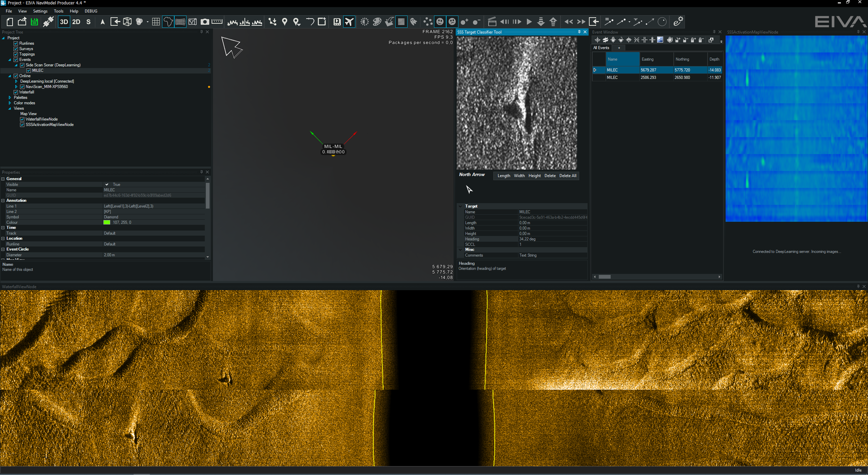Open the DEBUG menu
This screenshot has width=868, height=475.
(x=90, y=11)
